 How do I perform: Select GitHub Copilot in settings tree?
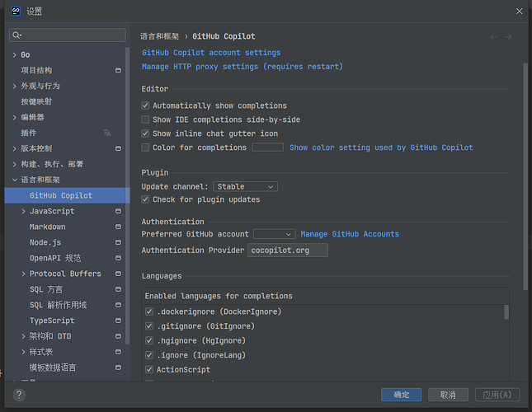(x=67, y=195)
